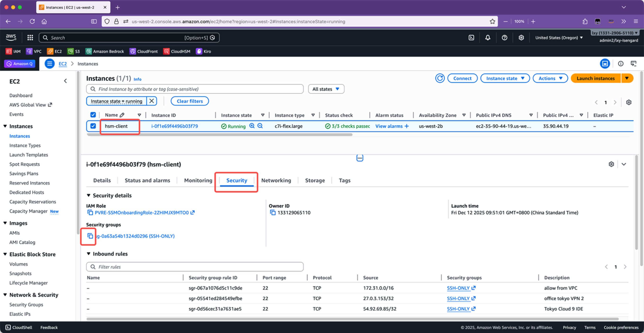Viewport: 644px width, 333px height.
Task: Open table preferences gear icon
Action: coord(629,102)
